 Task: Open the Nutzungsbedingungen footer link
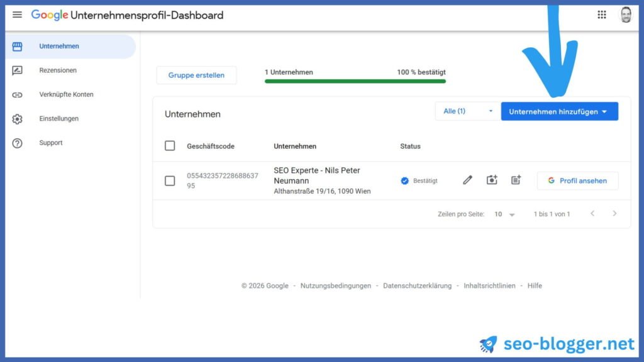(336, 286)
